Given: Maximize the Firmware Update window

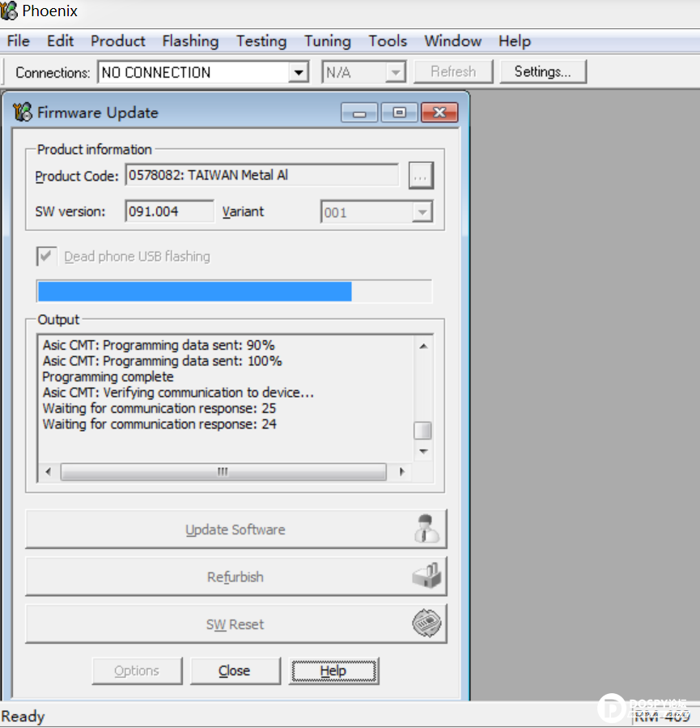Looking at the screenshot, I should (x=399, y=113).
